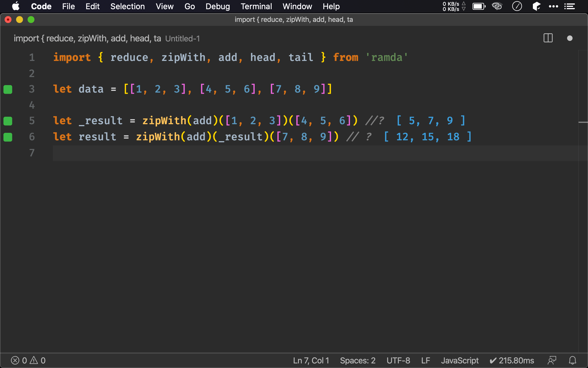588x368 pixels.
Task: Open the View menu
Action: pos(165,6)
